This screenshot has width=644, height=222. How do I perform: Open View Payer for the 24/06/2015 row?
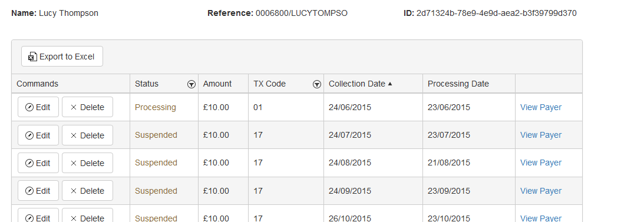coord(540,107)
